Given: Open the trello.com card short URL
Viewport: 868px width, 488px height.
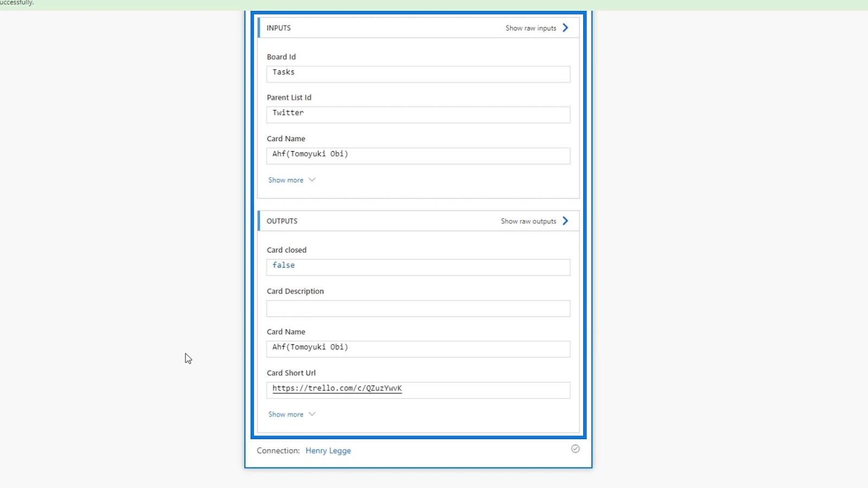Looking at the screenshot, I should pos(337,388).
